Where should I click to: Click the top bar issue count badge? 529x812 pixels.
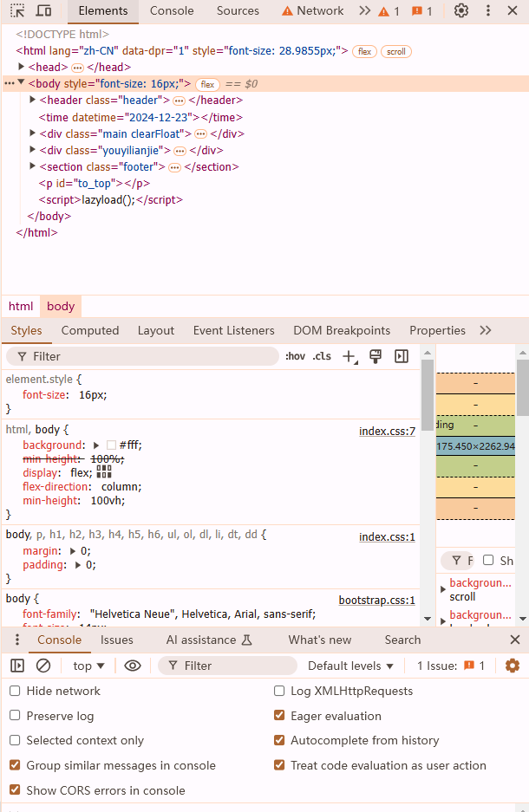[x=422, y=11]
